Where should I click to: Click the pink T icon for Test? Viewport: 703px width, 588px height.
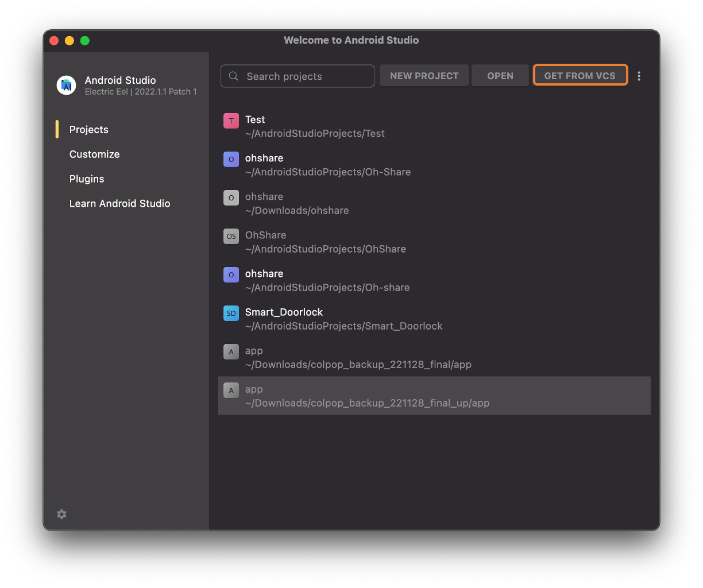[x=231, y=121]
